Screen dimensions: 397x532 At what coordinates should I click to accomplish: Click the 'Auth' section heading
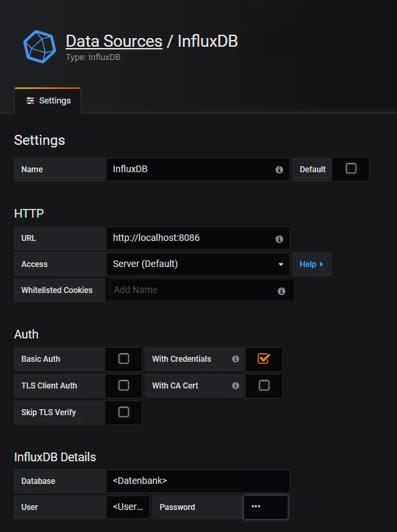click(x=26, y=334)
